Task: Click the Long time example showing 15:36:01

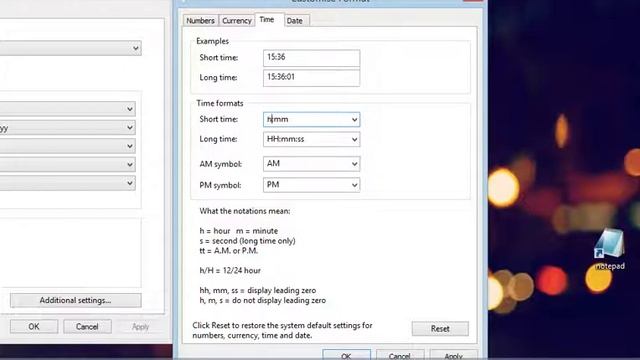Action: pyautogui.click(x=311, y=78)
